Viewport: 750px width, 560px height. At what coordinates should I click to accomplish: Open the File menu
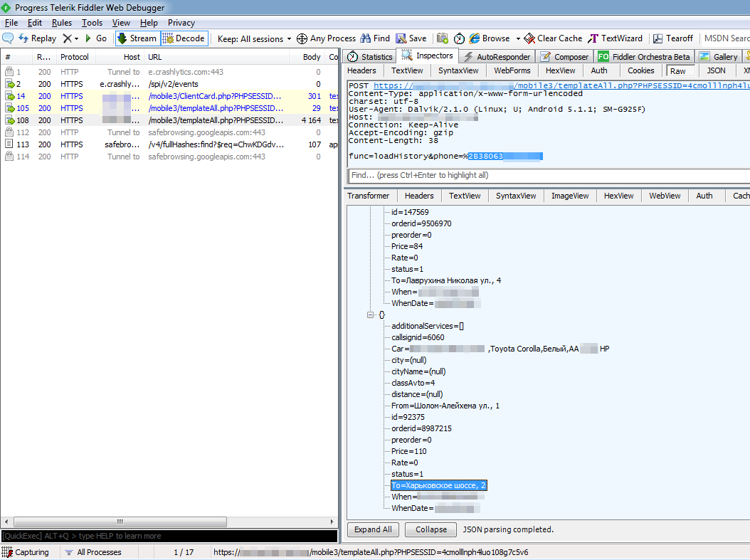click(11, 23)
